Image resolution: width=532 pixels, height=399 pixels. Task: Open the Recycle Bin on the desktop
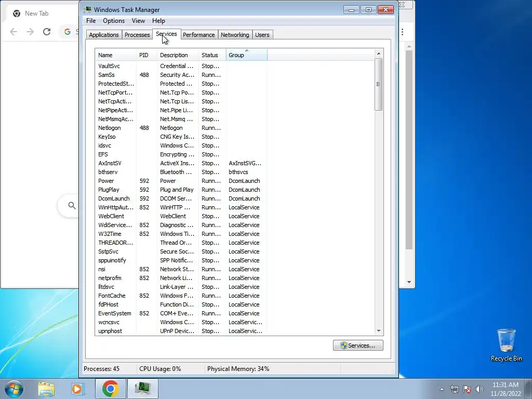[506, 345]
